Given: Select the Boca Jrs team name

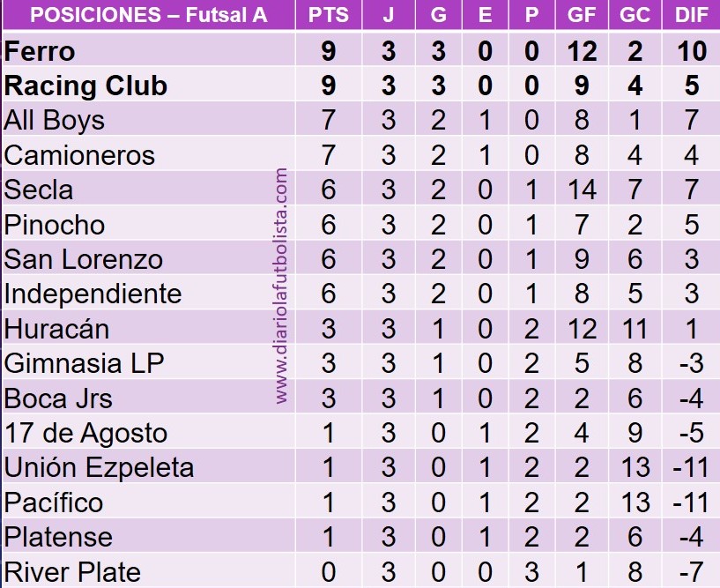Looking at the screenshot, I should (x=58, y=398).
